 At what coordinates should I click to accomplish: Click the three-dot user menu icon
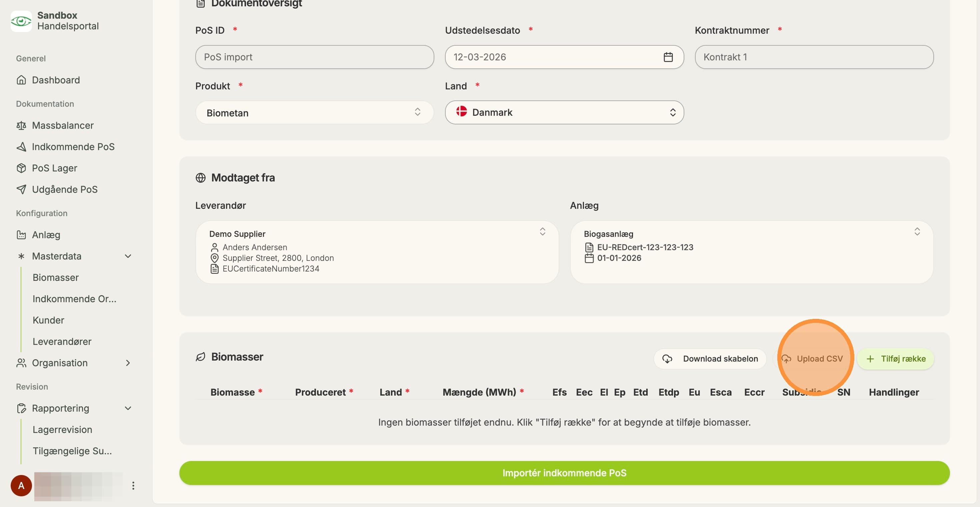pos(133,486)
